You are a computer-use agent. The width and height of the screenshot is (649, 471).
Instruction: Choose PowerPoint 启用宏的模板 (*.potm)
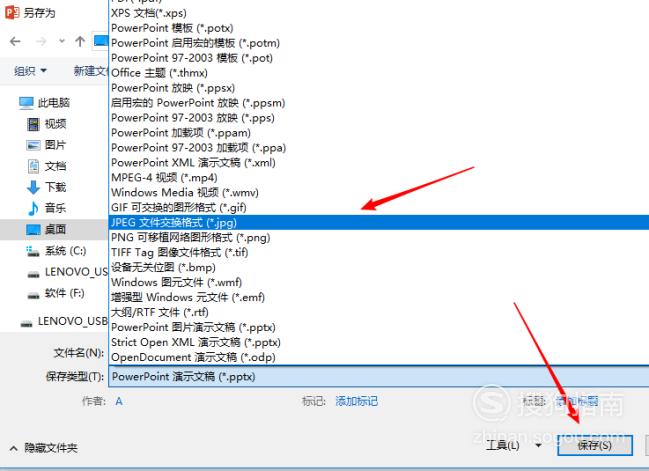[379, 43]
